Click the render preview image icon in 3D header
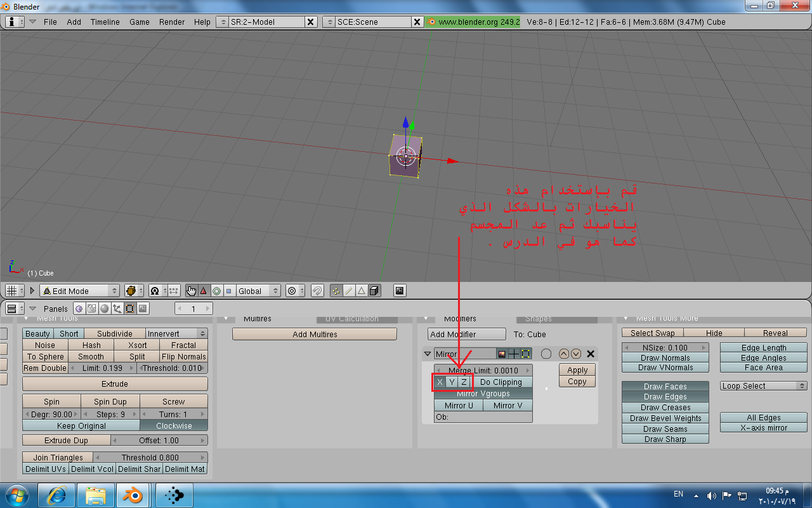 point(400,290)
